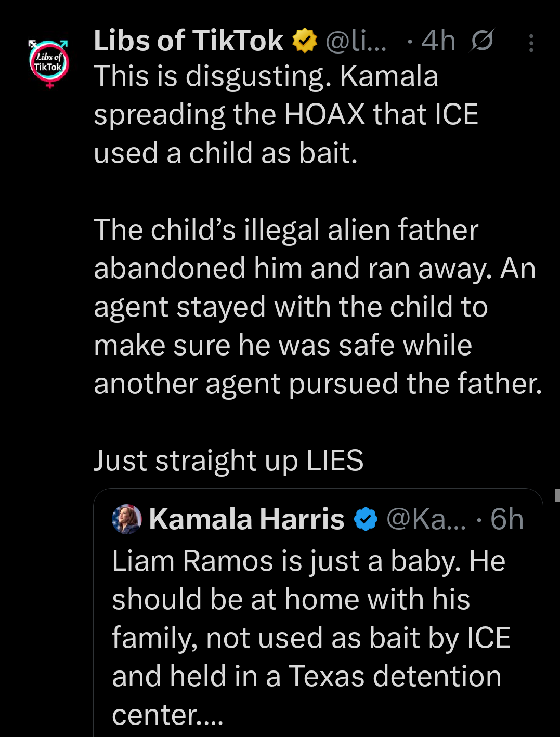Click the blue verified checkmark badge
Viewport: 560px width, 737px height.
[x=366, y=519]
